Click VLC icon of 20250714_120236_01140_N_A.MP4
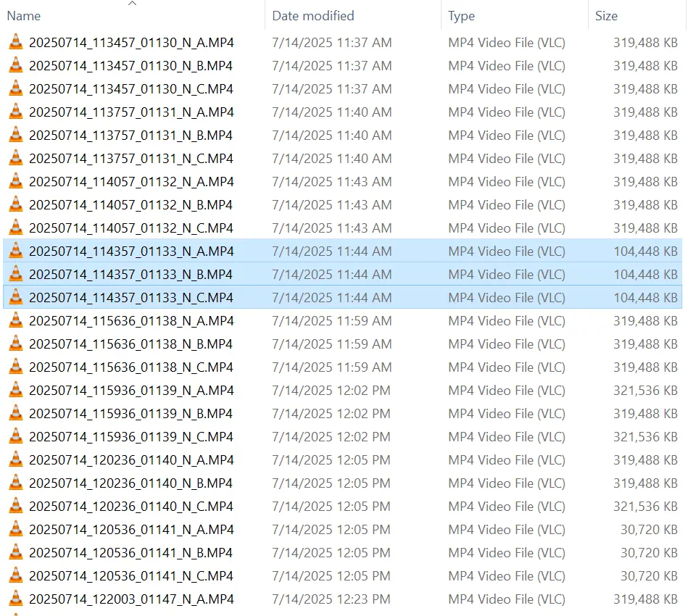 point(16,459)
